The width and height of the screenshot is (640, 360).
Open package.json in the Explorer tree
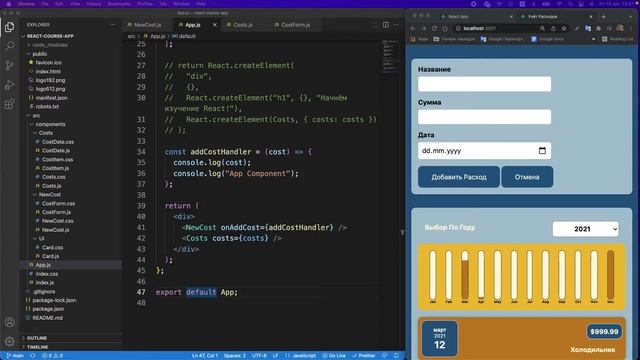click(x=48, y=309)
